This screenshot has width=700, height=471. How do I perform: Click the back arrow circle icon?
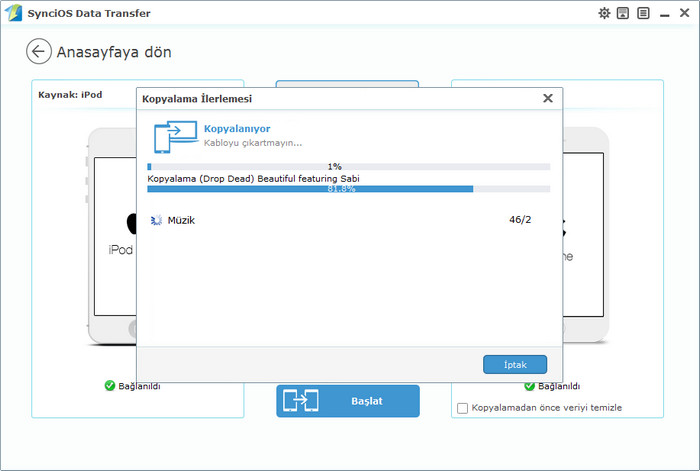click(39, 51)
